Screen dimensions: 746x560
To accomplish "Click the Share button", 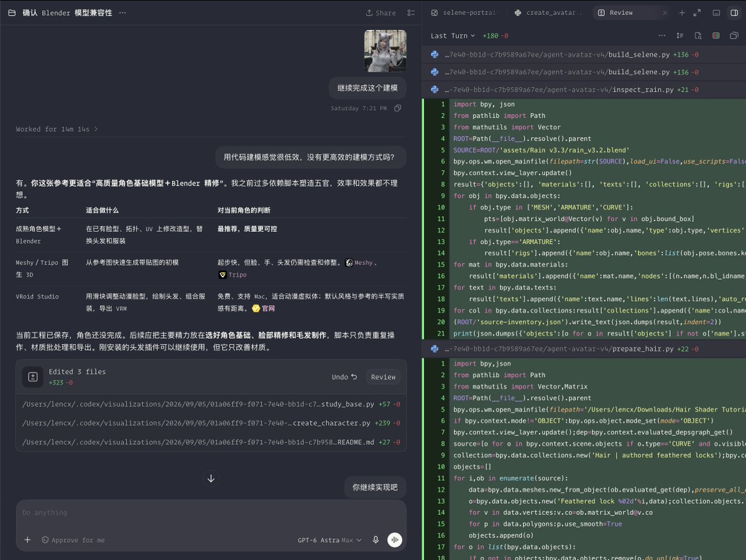I will point(380,12).
